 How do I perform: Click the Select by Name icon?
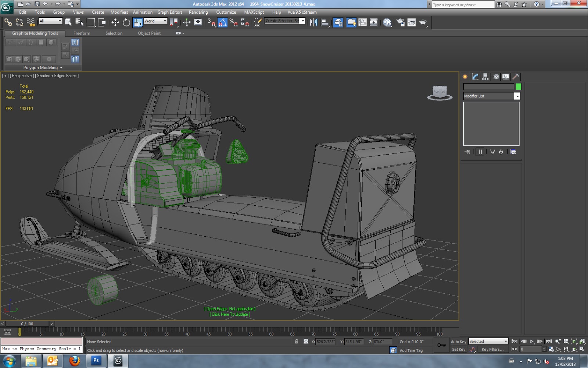pyautogui.click(x=79, y=22)
